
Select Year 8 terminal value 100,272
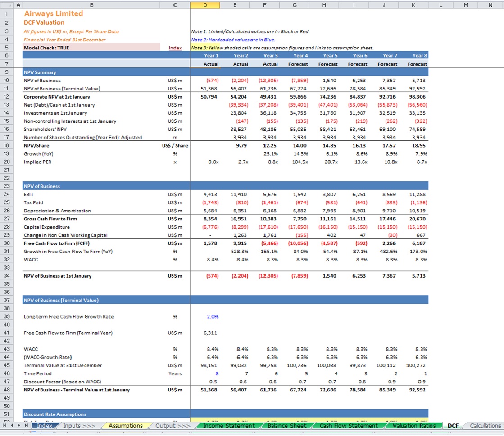pyautogui.click(x=413, y=365)
